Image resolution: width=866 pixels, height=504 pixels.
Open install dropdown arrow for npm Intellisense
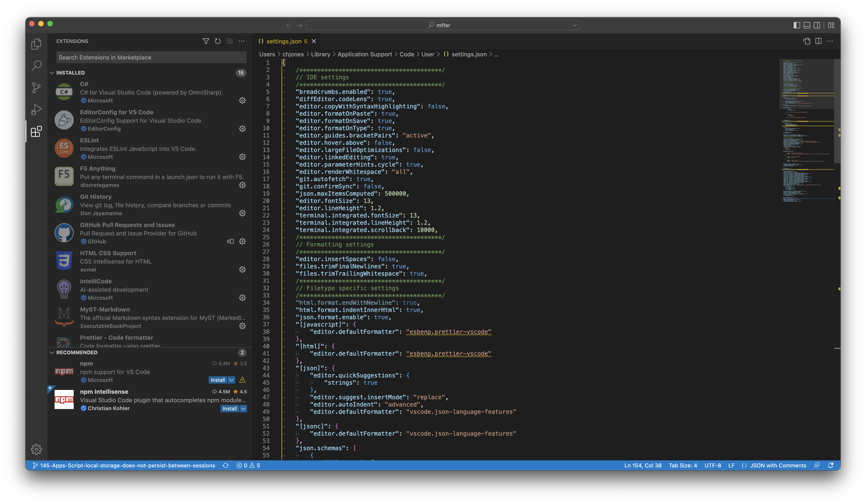click(243, 409)
